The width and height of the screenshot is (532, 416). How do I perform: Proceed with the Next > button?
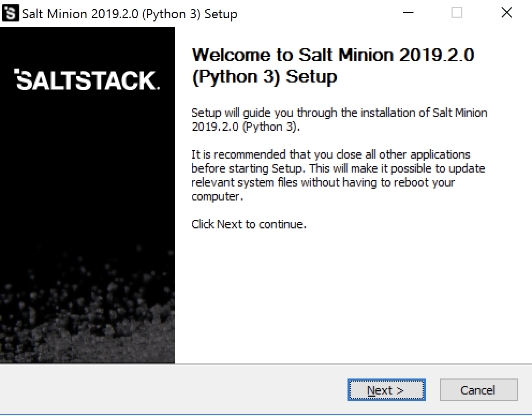click(x=387, y=390)
